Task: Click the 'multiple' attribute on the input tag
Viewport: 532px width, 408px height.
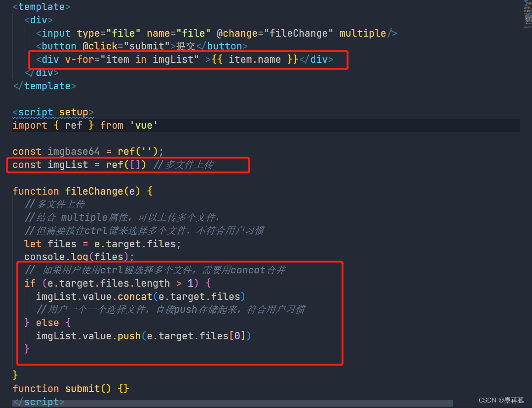Action: pos(363,33)
